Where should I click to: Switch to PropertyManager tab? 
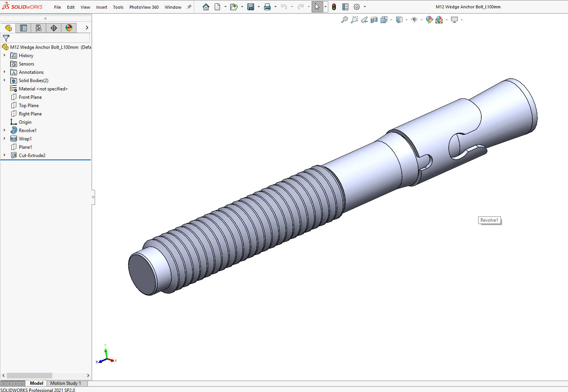(x=23, y=28)
